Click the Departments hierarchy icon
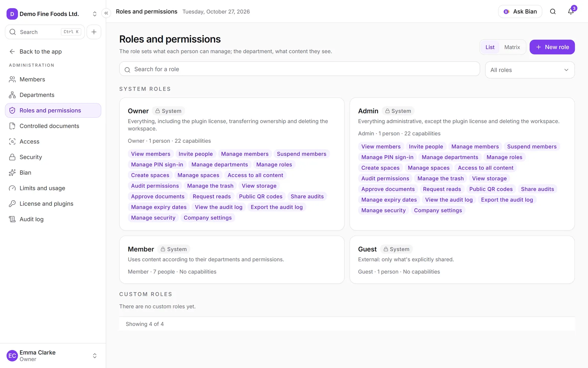The width and height of the screenshot is (588, 368). [12, 95]
